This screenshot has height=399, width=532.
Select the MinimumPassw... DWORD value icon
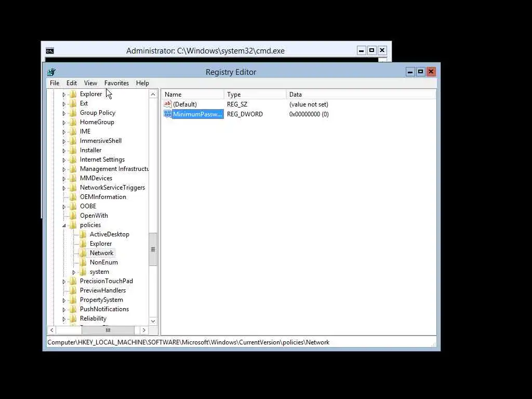click(168, 114)
